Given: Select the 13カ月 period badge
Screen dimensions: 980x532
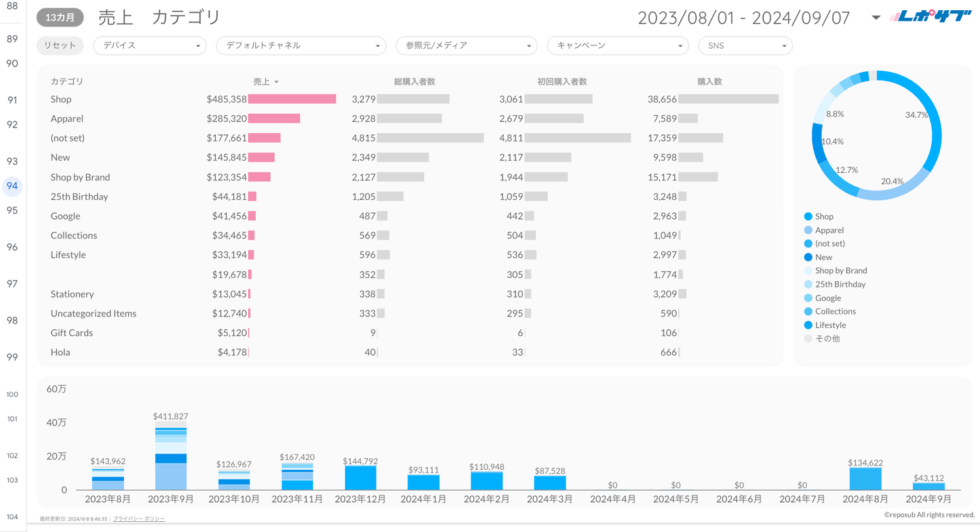Looking at the screenshot, I should coord(60,18).
